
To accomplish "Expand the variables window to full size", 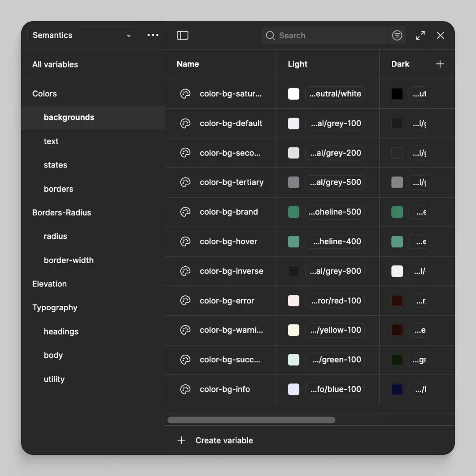I will pos(420,35).
